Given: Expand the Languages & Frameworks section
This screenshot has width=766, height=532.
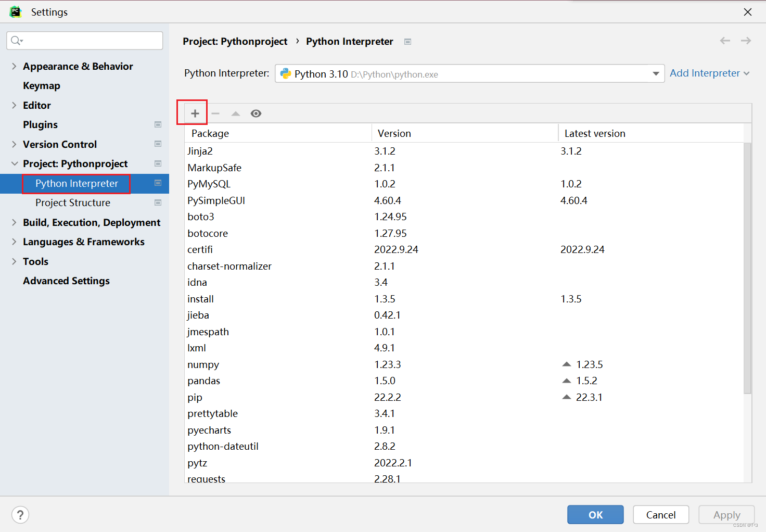Looking at the screenshot, I should pos(14,242).
